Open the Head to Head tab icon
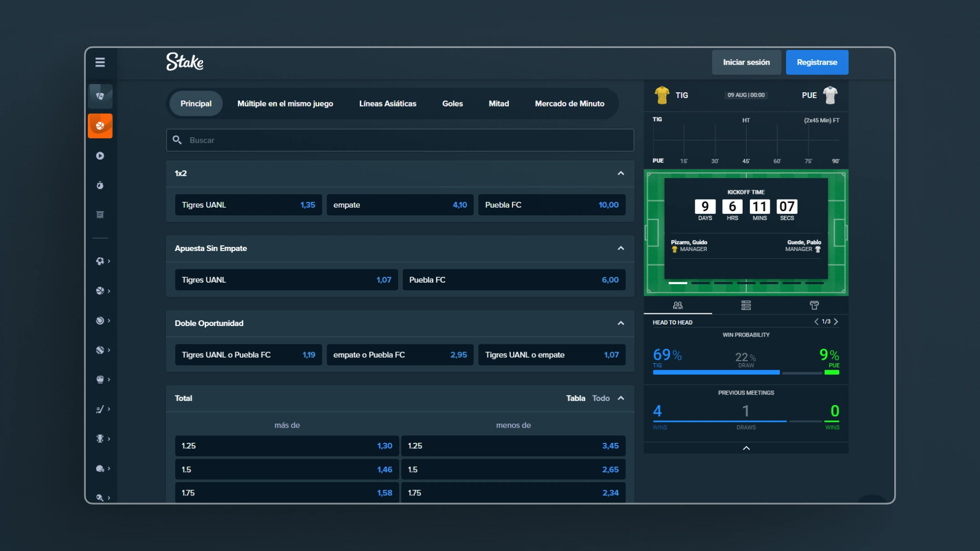The height and width of the screenshot is (551, 980). pos(678,305)
